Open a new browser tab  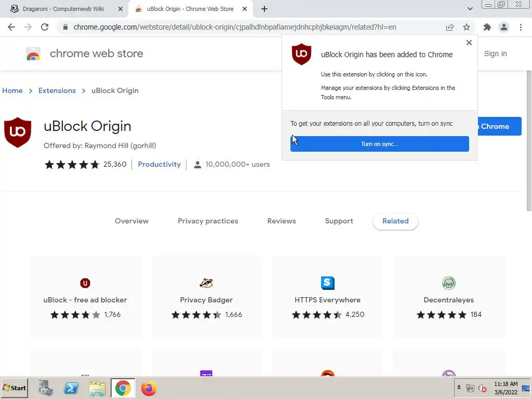pos(264,9)
